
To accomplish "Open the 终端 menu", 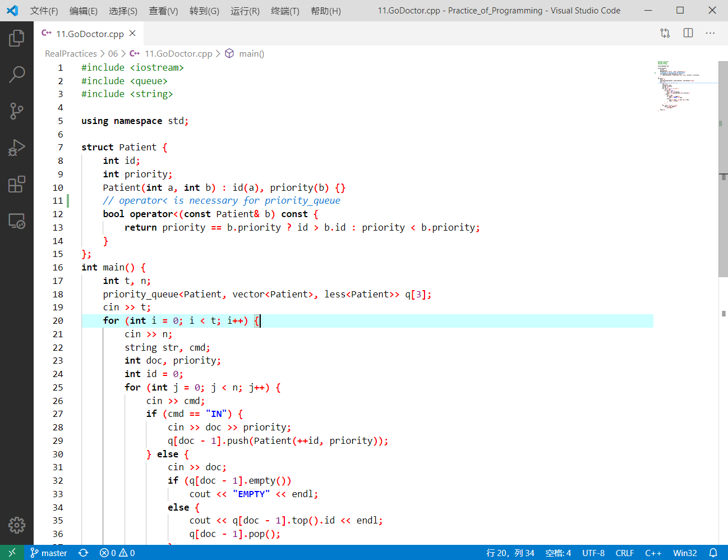I will click(284, 10).
